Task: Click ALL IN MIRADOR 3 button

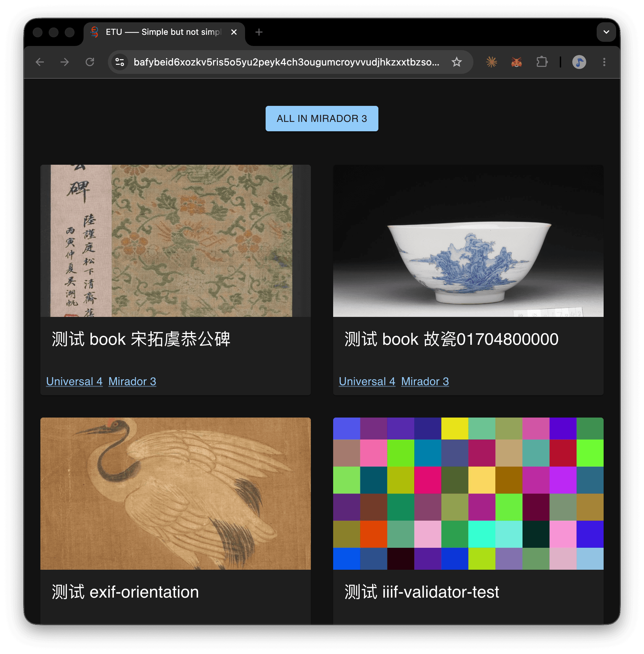Action: [322, 119]
